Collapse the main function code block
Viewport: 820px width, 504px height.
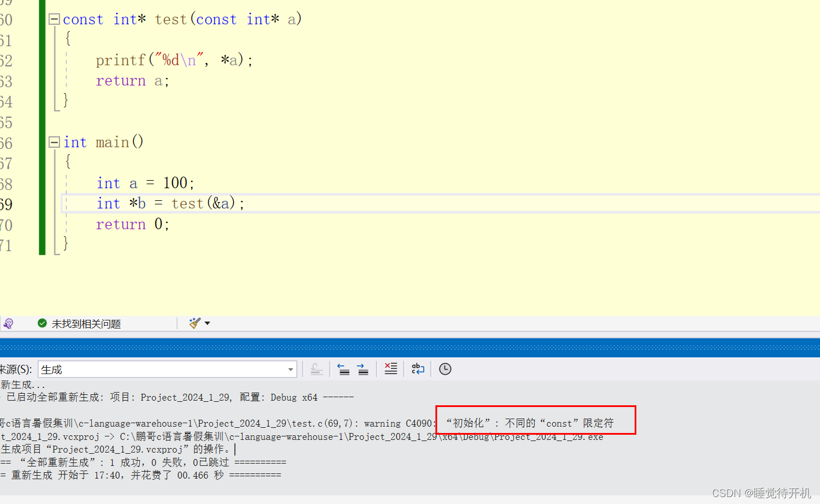pyautogui.click(x=55, y=142)
